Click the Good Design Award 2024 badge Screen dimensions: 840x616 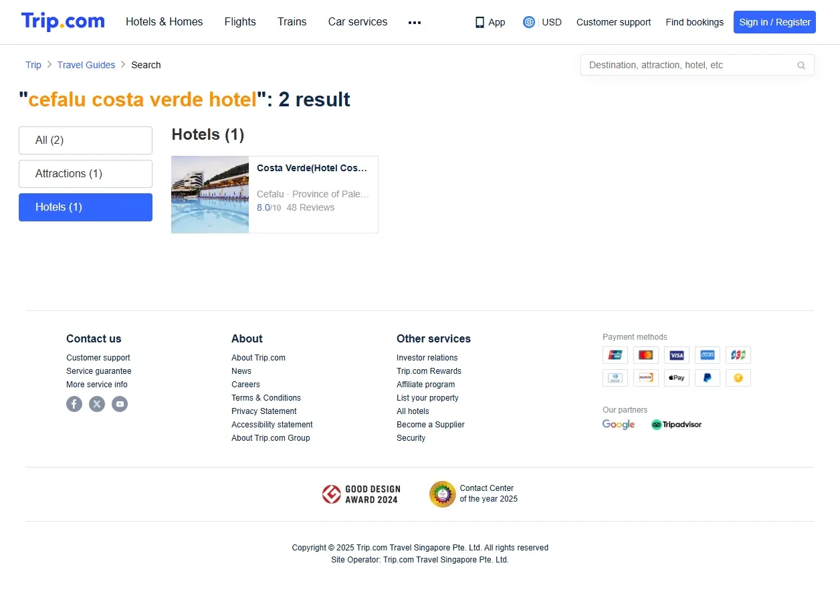click(x=360, y=495)
